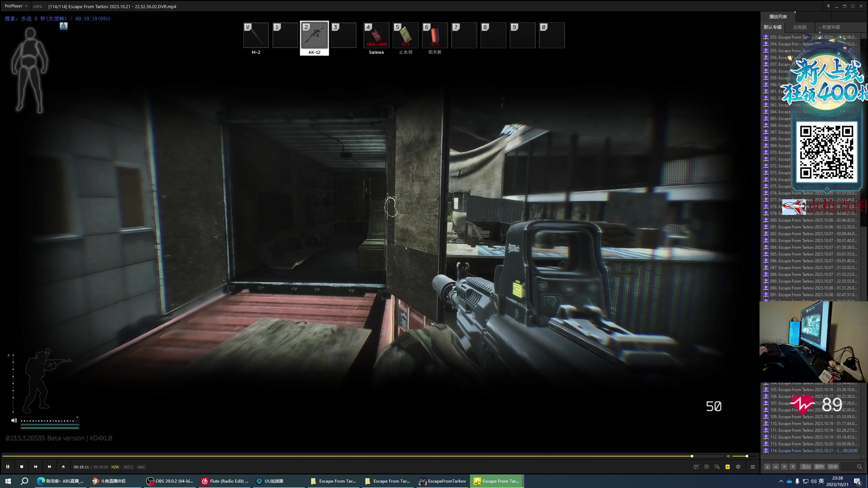The image size is (868, 488).
Task: Move selected playlist item to bottom
Action: [x=792, y=467]
